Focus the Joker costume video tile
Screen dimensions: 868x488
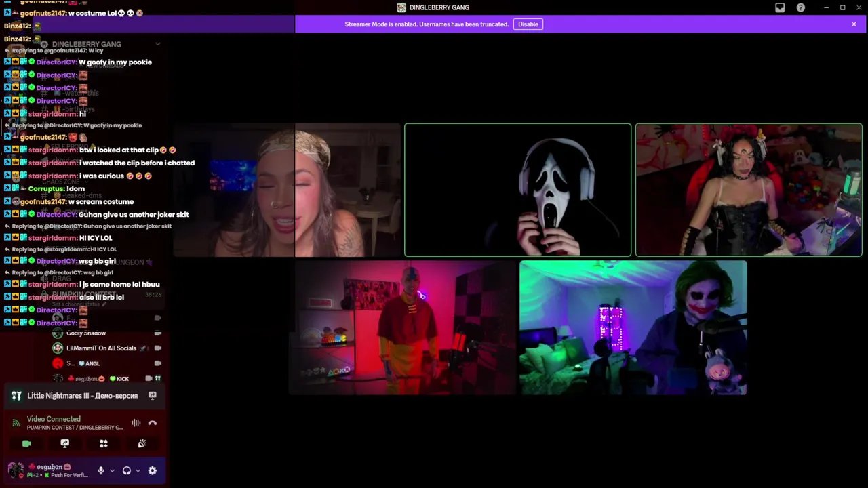(x=633, y=328)
